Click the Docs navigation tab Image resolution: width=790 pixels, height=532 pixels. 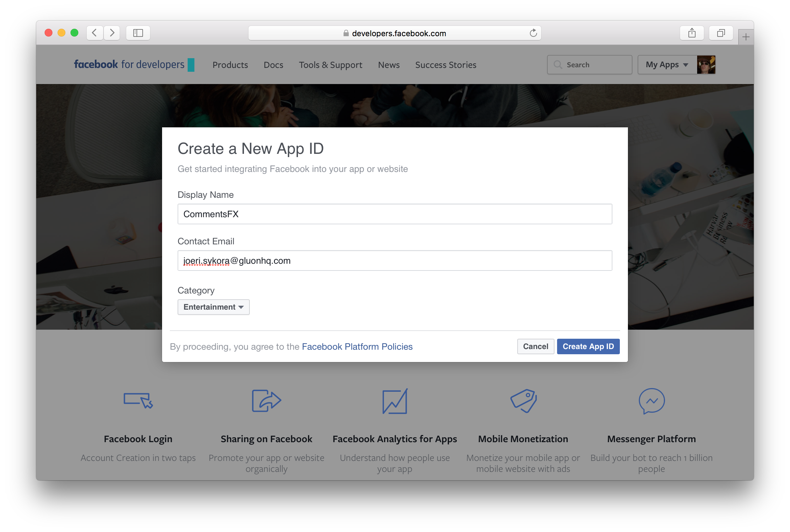[x=273, y=65]
